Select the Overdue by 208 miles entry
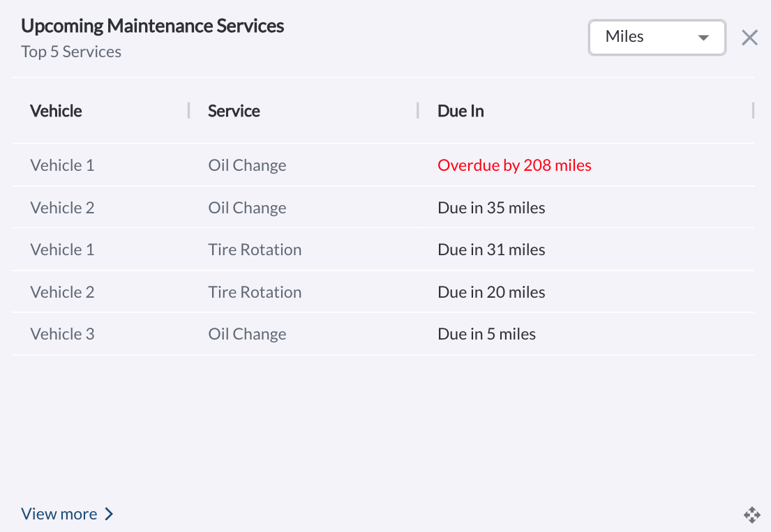The image size is (771, 532). [514, 165]
